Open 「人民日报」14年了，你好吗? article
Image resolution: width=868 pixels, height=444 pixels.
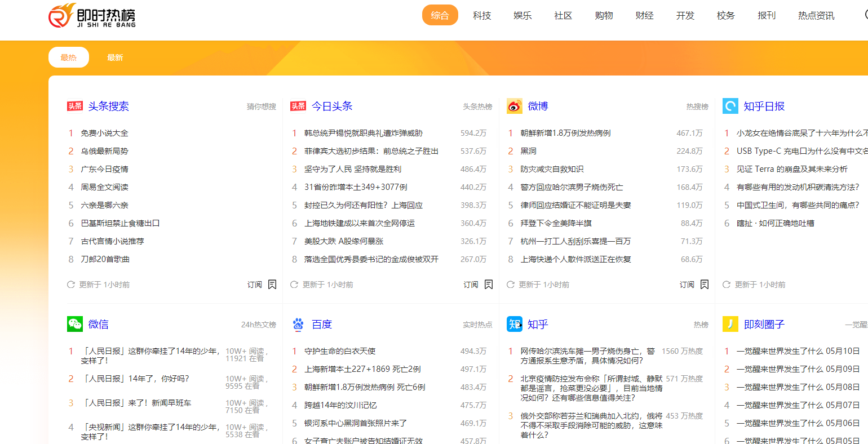pyautogui.click(x=135, y=379)
